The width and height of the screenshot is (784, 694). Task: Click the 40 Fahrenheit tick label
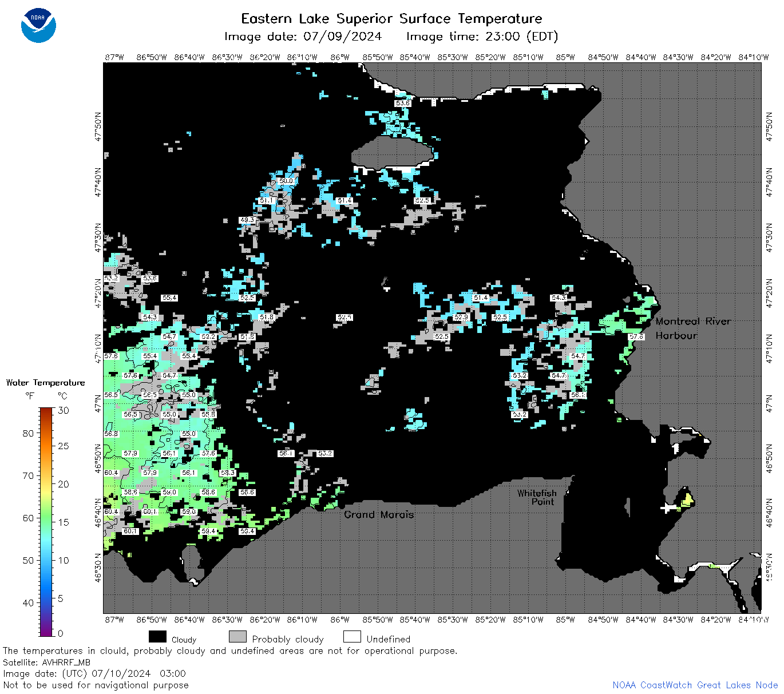click(28, 602)
